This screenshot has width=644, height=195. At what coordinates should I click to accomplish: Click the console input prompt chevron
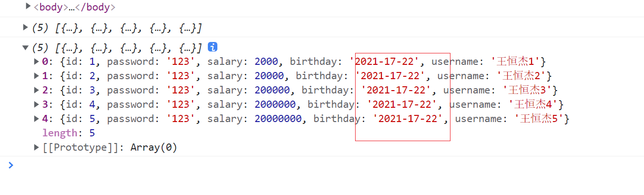click(11, 165)
